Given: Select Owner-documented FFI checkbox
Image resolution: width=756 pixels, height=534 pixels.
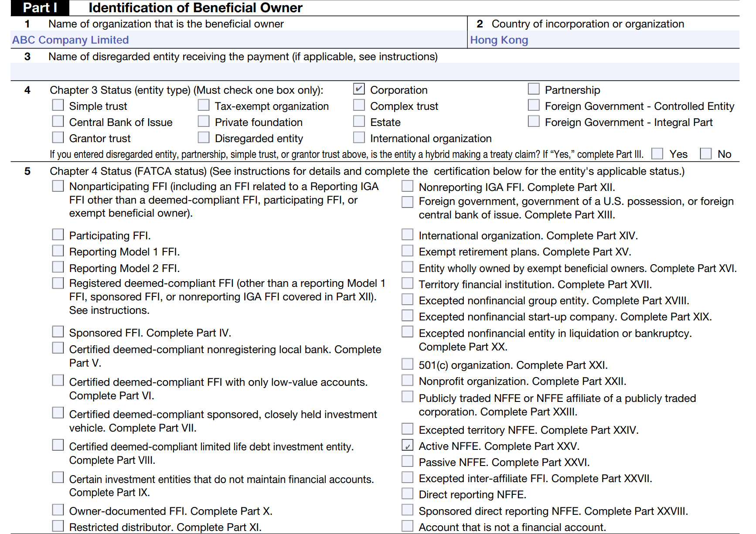Looking at the screenshot, I should 58,510.
